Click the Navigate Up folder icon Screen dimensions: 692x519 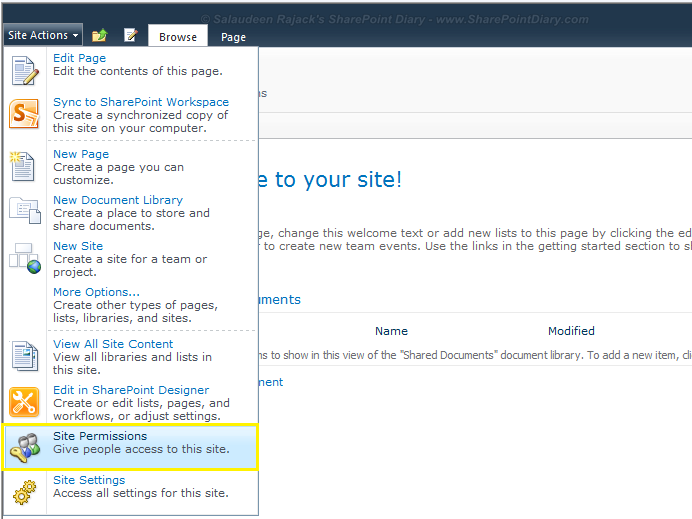[x=100, y=35]
